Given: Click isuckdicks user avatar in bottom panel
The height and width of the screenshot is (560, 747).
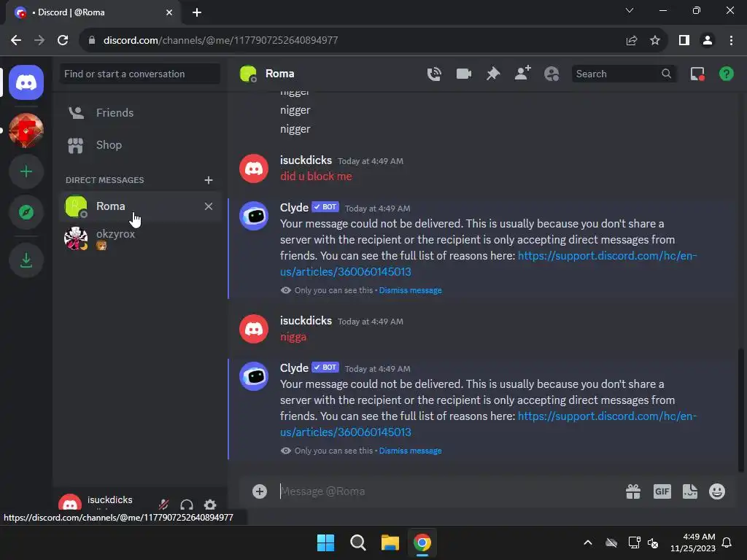Looking at the screenshot, I should pos(70,502).
